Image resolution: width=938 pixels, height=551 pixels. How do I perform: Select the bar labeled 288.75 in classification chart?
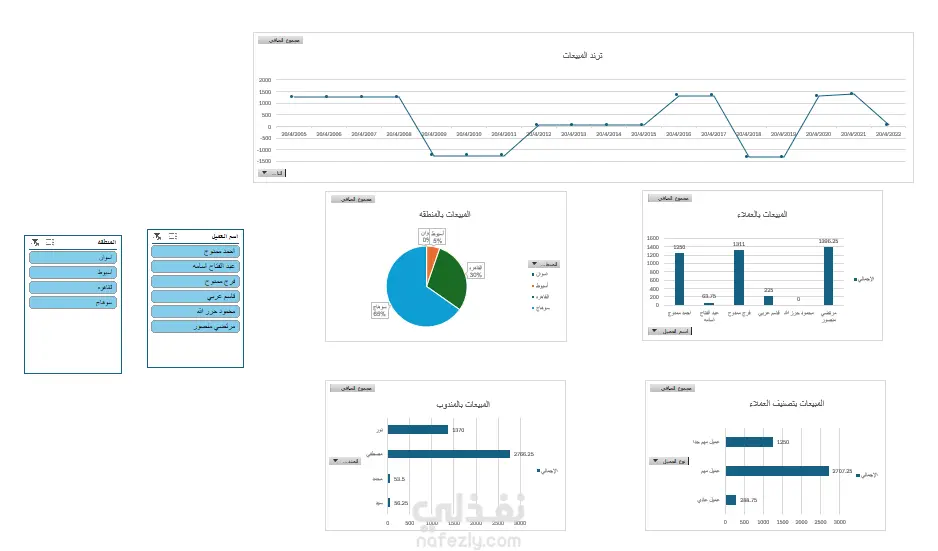click(730, 500)
